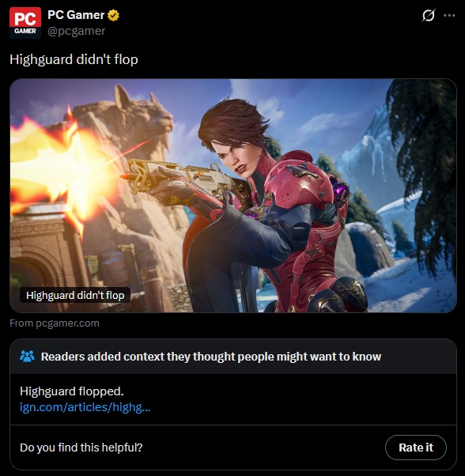This screenshot has width=465, height=476.
Task: Open the three-dot more options menu
Action: point(449,15)
